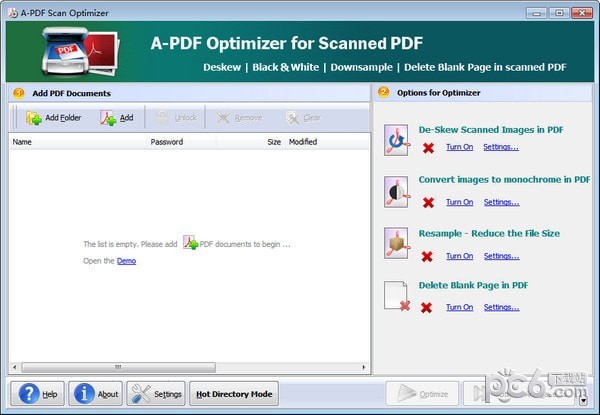
Task: Click the Remove toolbar button
Action: (x=240, y=118)
